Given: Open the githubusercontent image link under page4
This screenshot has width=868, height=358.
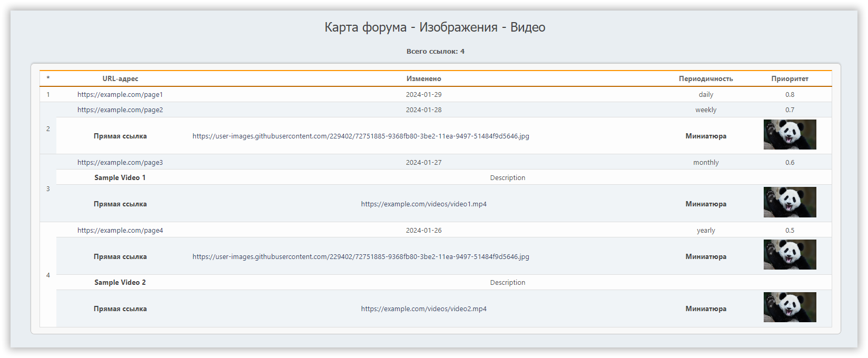Looking at the screenshot, I should pyautogui.click(x=361, y=257).
